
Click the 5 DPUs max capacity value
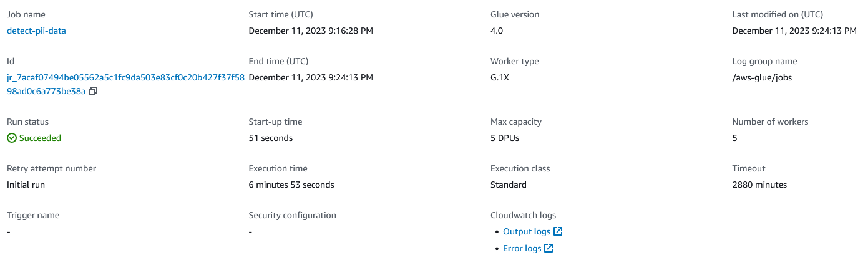point(505,138)
